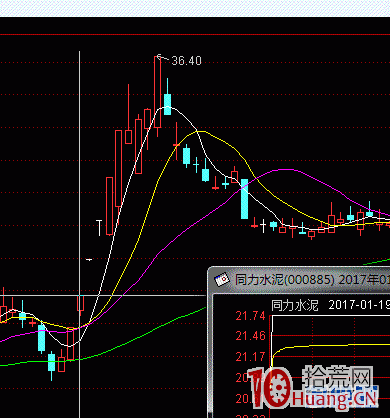Click the window icon beside 同力水泥(000885) title
Image resolution: width=390 pixels, height=418 pixels.
[x=222, y=279]
